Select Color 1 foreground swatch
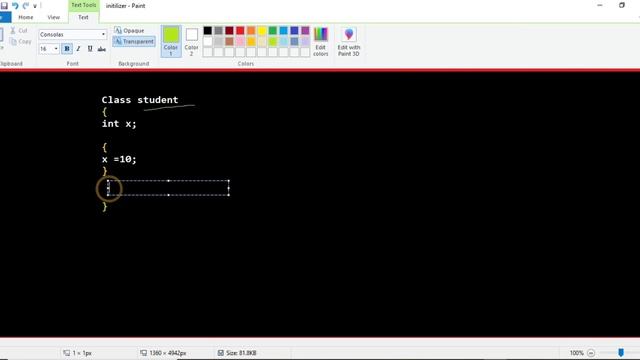 coord(171,41)
